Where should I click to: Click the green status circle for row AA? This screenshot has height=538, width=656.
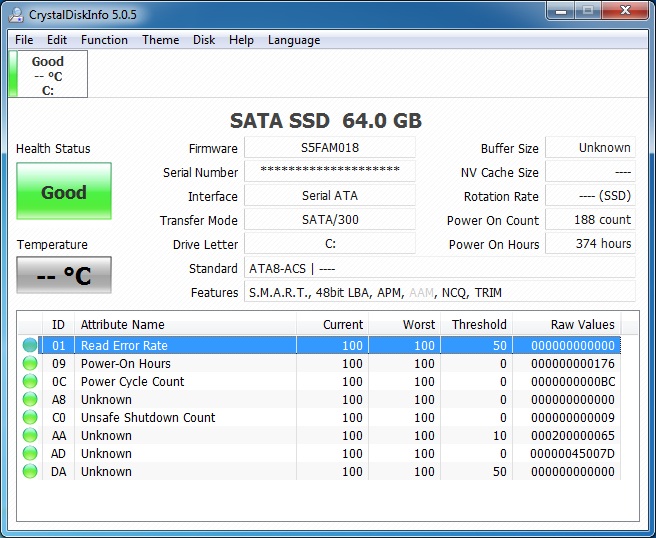[30, 435]
